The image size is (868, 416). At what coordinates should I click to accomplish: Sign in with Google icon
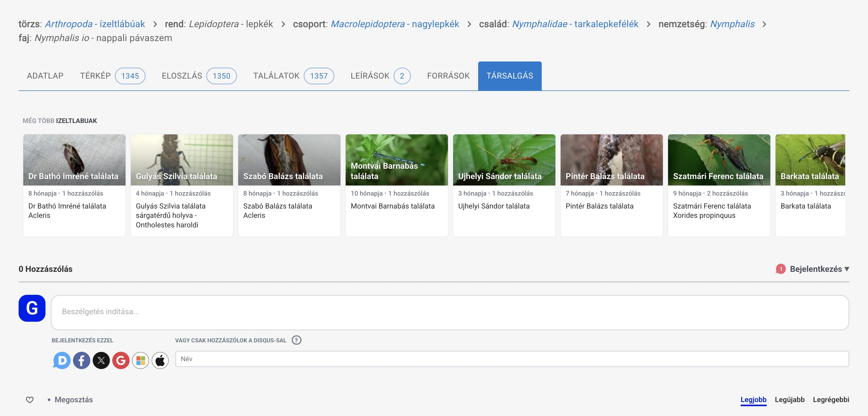coord(121,361)
